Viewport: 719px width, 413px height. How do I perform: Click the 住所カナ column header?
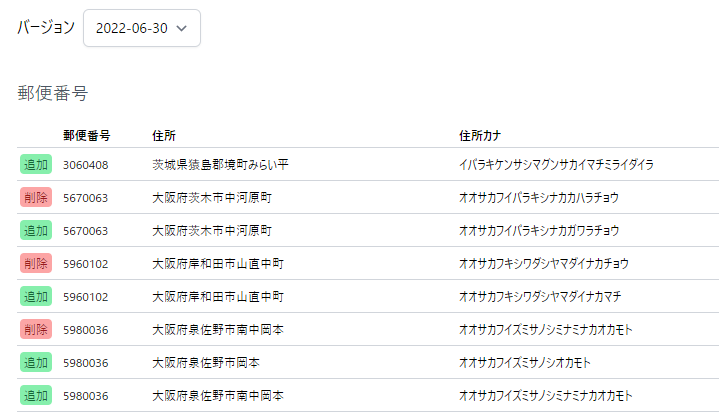point(480,136)
